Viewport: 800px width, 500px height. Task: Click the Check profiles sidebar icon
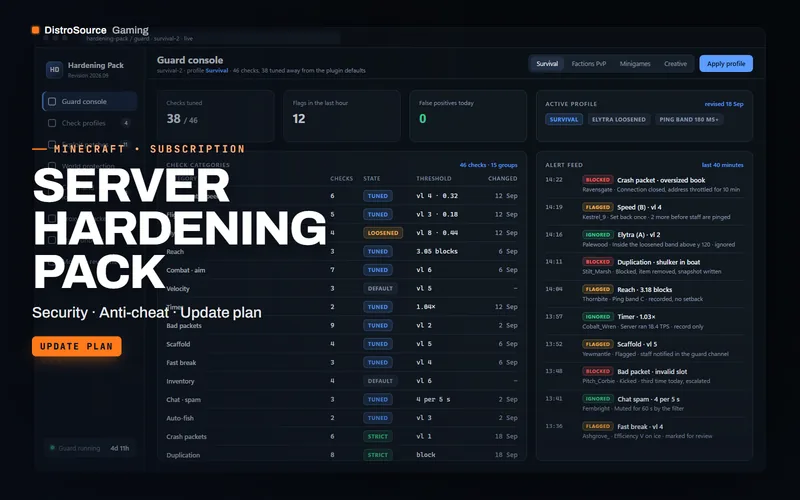tap(52, 123)
